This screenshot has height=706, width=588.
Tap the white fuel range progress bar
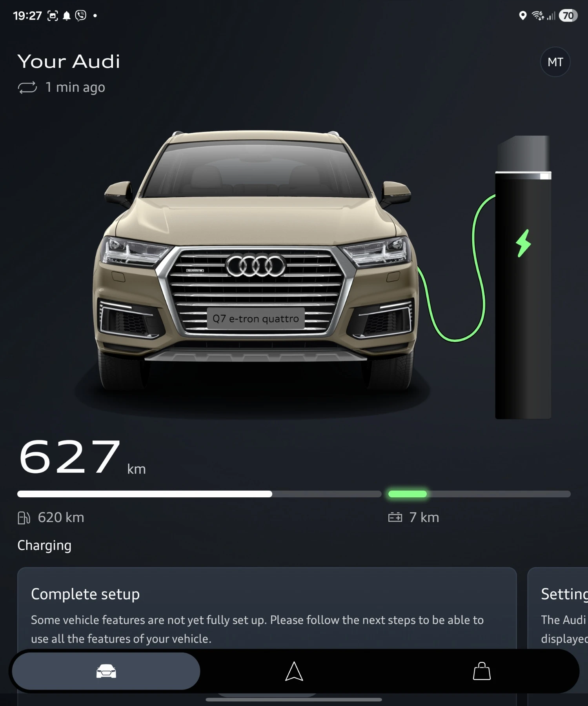tap(145, 494)
